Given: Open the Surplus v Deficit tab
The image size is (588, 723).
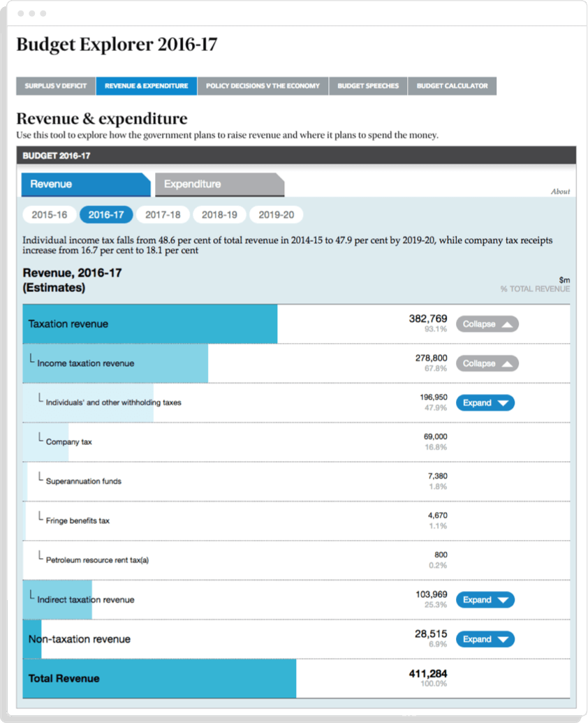Looking at the screenshot, I should pyautogui.click(x=56, y=86).
